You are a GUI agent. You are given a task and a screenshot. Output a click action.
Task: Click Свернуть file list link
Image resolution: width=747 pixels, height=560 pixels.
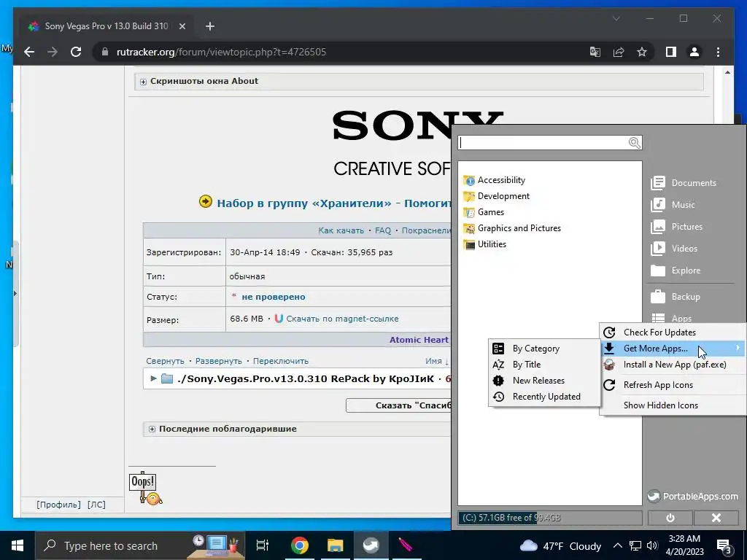coord(165,361)
